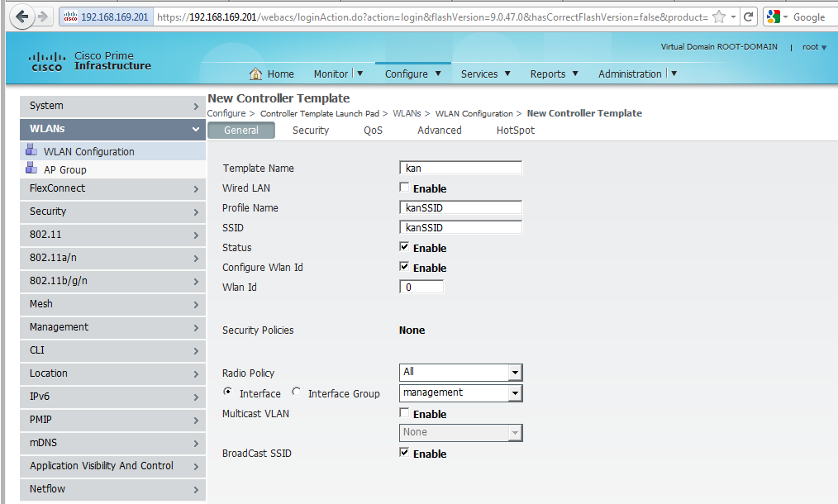Screen dimensions: 838x504
Task: Expand the 802.11 sidebar section
Action: point(112,235)
